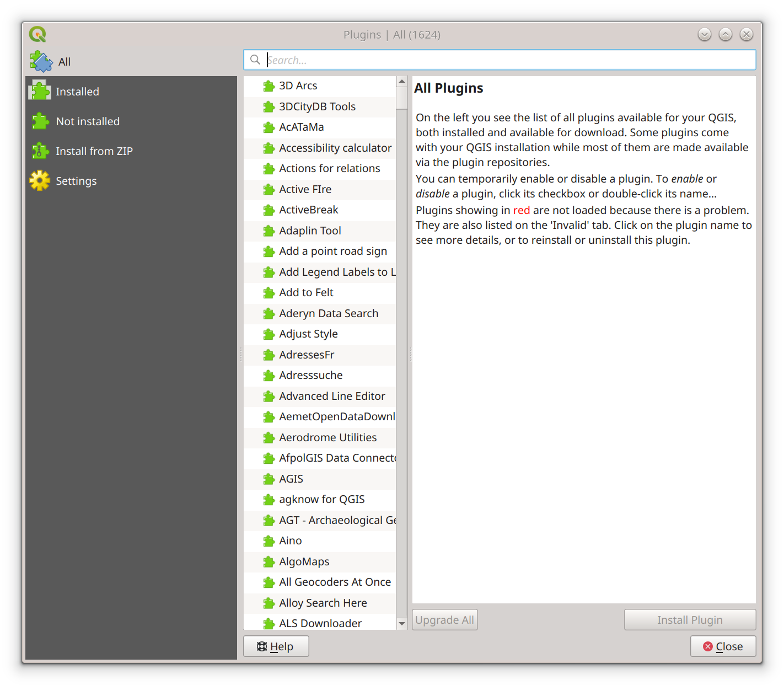The height and width of the screenshot is (685, 784).
Task: Click the Add to Felt plugin icon
Action: (269, 293)
